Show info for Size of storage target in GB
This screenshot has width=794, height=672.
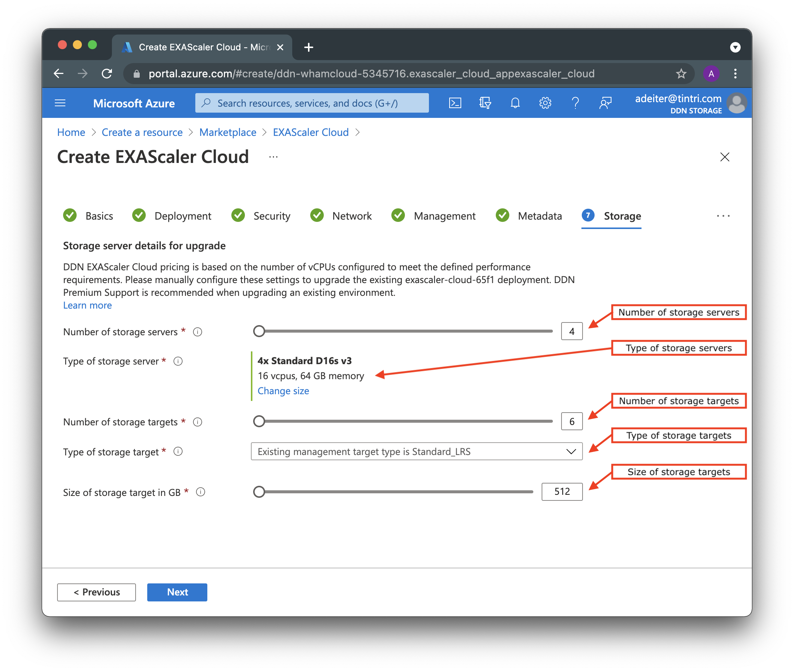(201, 492)
